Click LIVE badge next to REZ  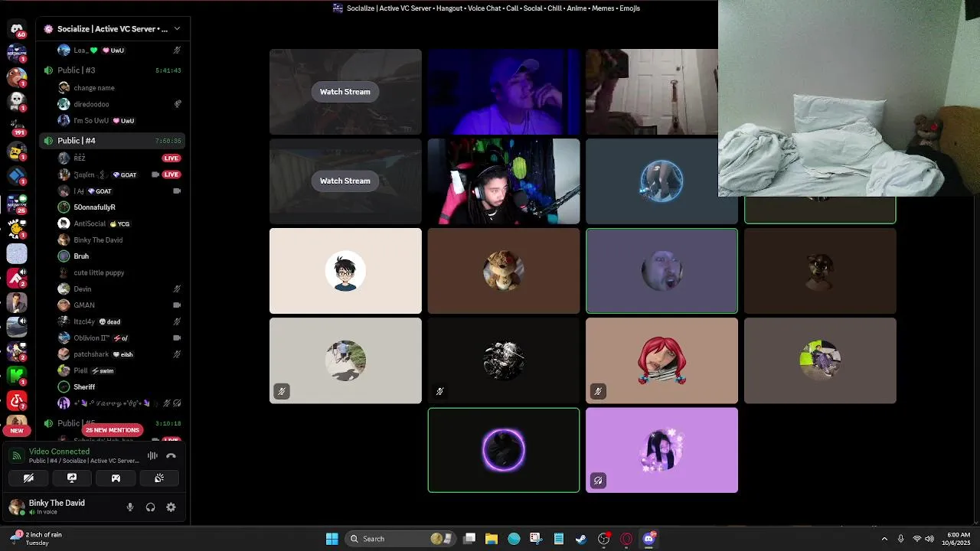[x=171, y=158]
